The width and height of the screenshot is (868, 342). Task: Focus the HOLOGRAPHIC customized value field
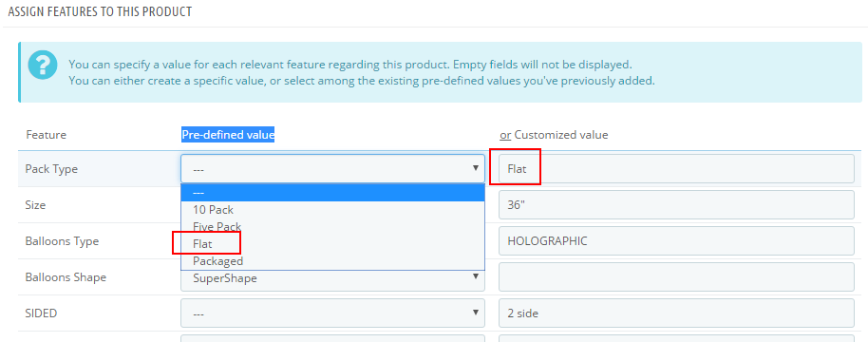676,240
